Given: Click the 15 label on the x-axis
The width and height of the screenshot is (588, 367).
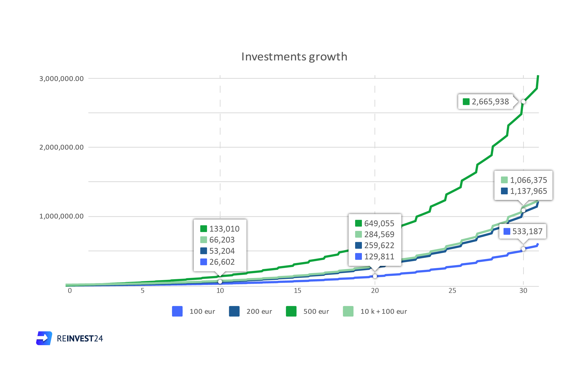Looking at the screenshot, I should (x=297, y=291).
